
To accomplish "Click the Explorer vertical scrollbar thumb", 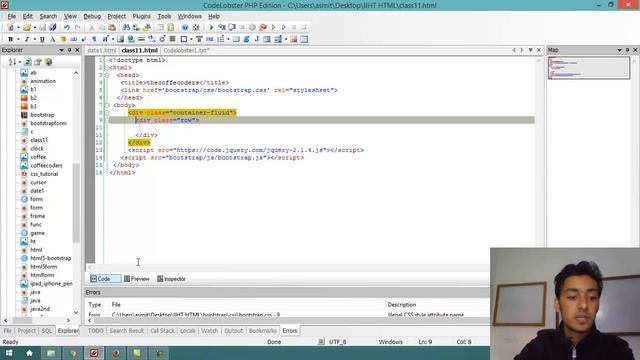I will coord(76,203).
